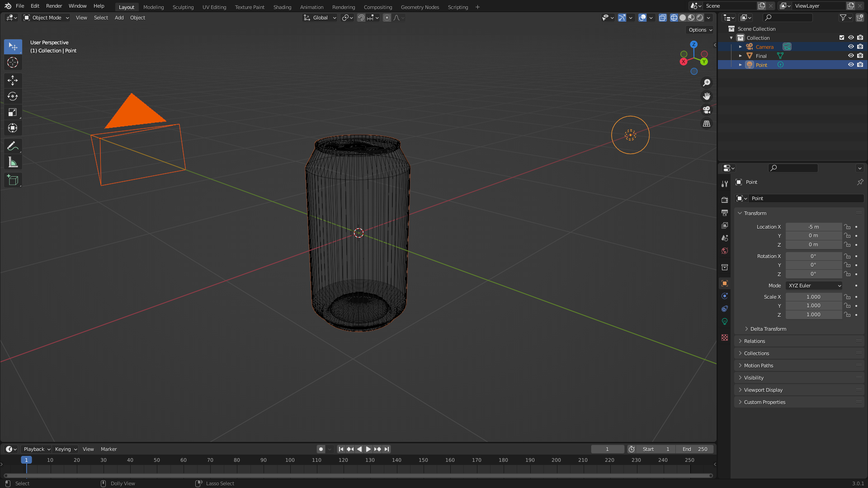The height and width of the screenshot is (488, 868).
Task: Click the End frame field
Action: coord(695,449)
